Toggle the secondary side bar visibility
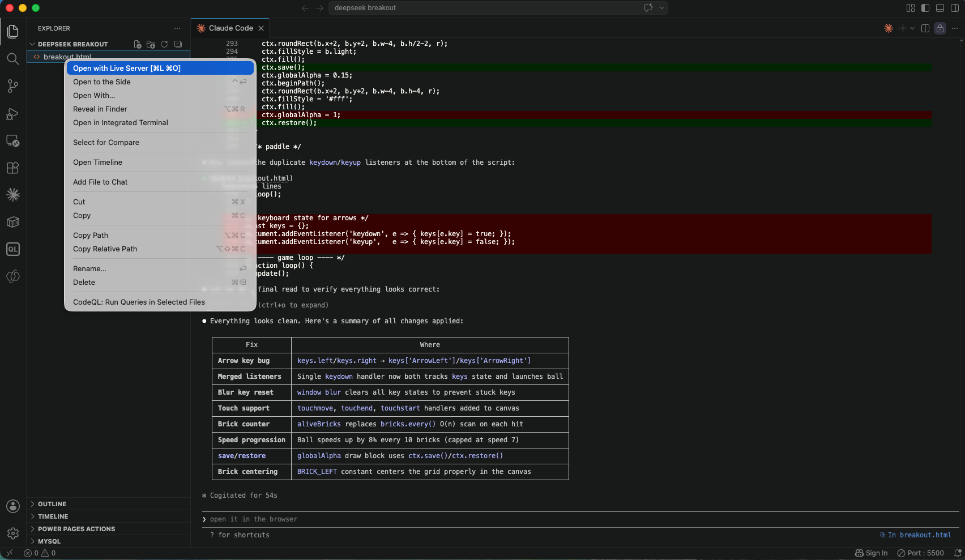 coord(955,8)
